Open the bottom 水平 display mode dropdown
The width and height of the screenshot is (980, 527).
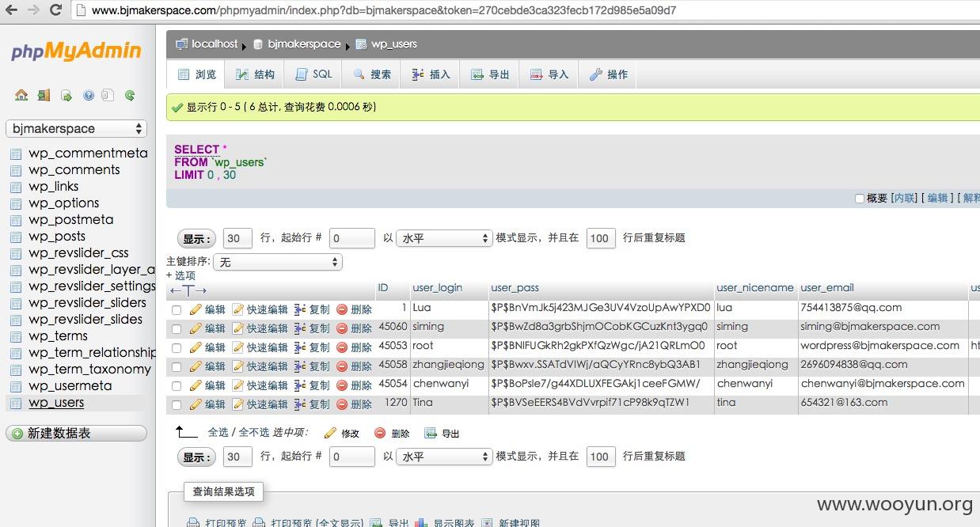point(445,457)
